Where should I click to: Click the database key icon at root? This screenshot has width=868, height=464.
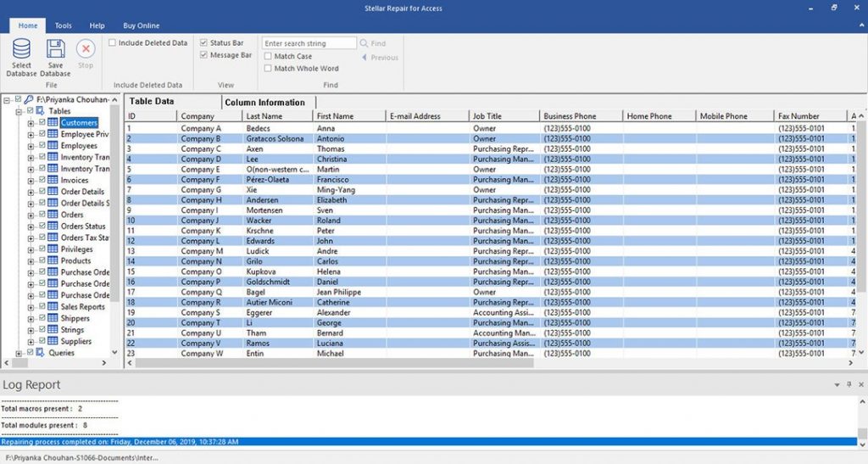click(29, 99)
